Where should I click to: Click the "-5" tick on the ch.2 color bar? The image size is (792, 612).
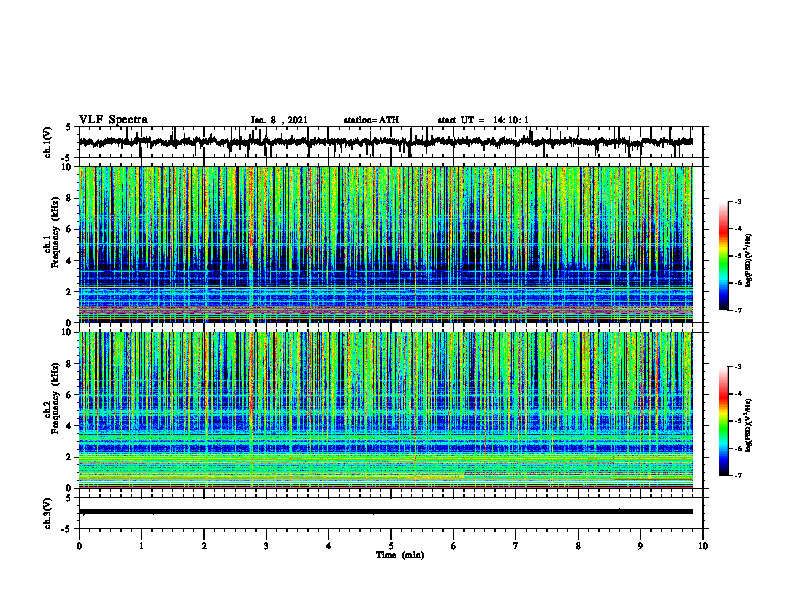tap(738, 421)
